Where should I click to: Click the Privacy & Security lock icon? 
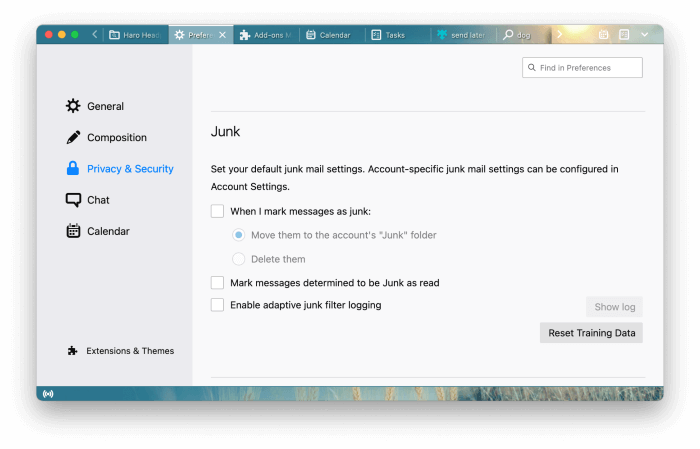tap(73, 168)
